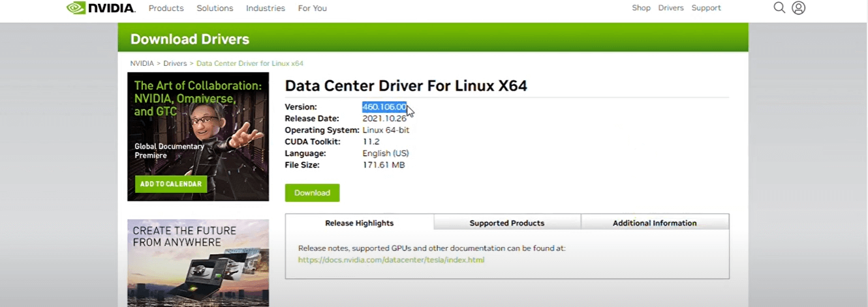Click the highlighted version number 460.106.00
The image size is (868, 307).
click(384, 107)
